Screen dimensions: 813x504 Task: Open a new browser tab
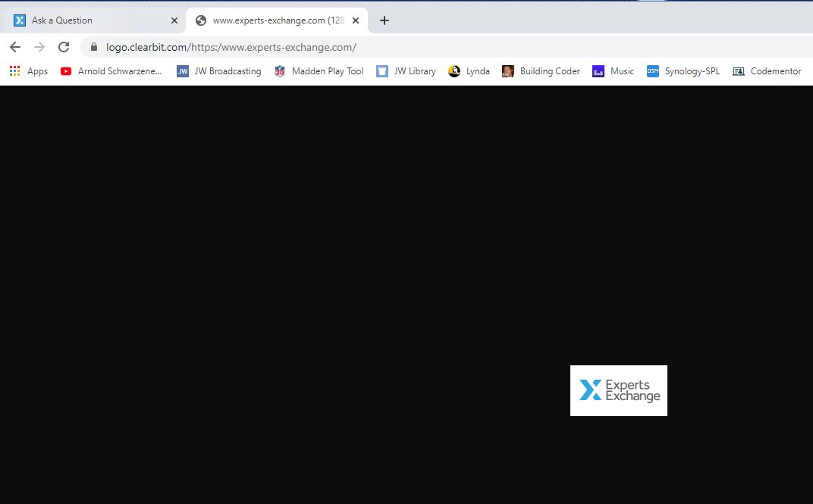tap(384, 20)
